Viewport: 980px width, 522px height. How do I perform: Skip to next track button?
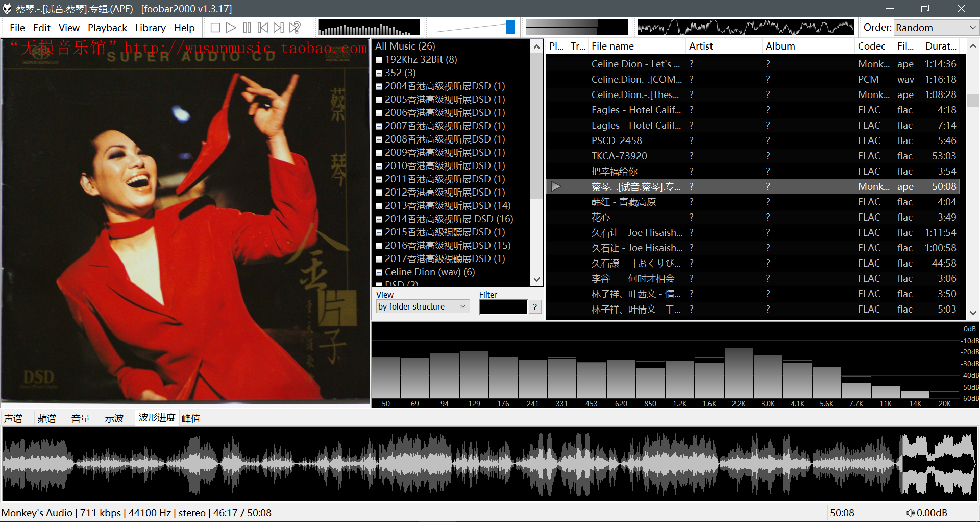tap(279, 28)
